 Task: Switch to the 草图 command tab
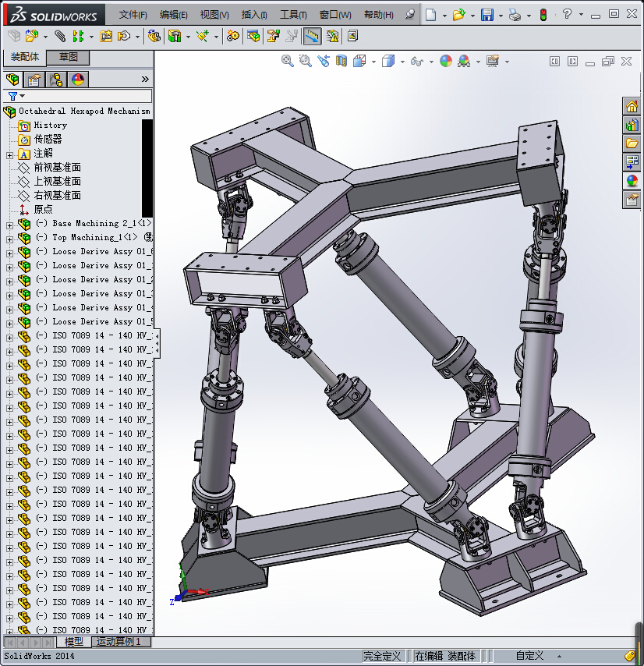tap(68, 57)
